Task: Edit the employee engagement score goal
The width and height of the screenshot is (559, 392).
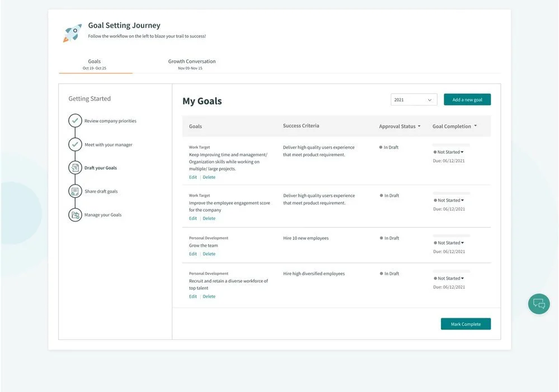Action: click(193, 218)
